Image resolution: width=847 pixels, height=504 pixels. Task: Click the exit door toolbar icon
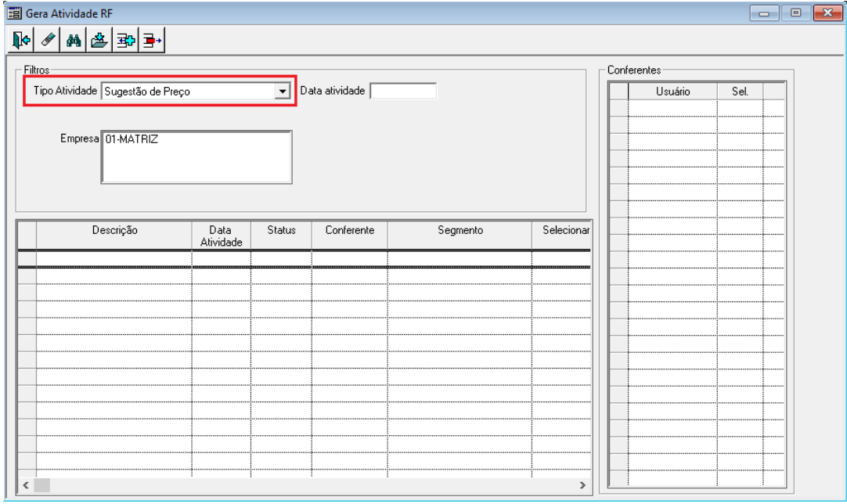pyautogui.click(x=22, y=40)
